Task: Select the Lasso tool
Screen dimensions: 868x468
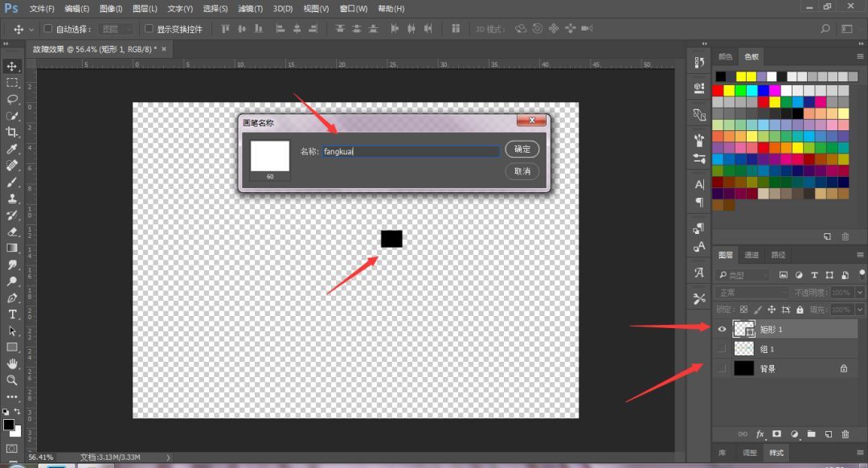Action: [11, 99]
